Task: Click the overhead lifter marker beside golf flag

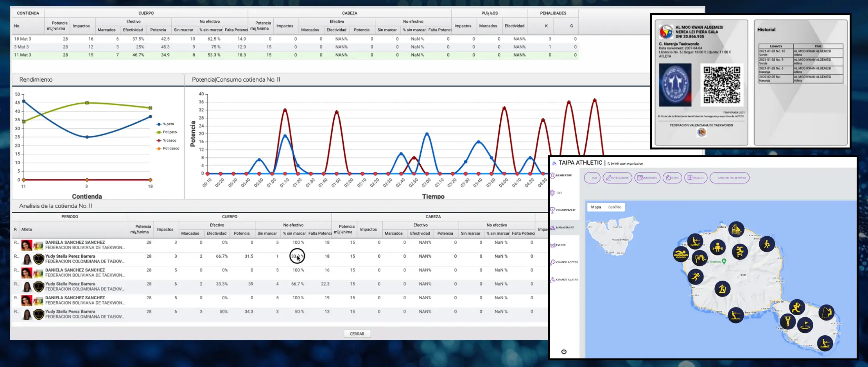Action: [788, 322]
